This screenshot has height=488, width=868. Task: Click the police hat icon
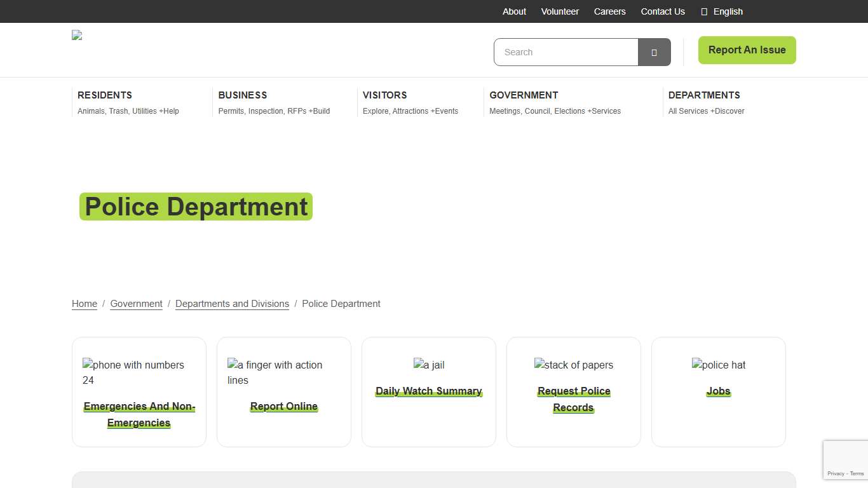[x=718, y=365]
